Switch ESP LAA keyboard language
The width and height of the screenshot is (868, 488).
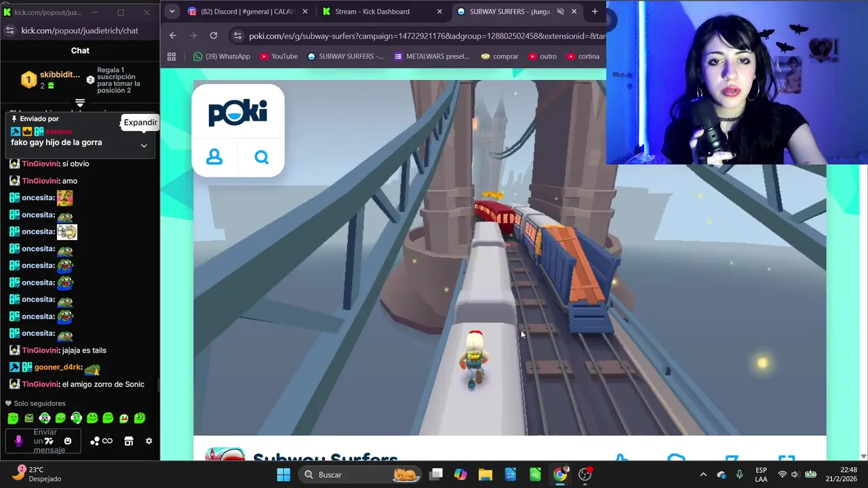click(762, 474)
